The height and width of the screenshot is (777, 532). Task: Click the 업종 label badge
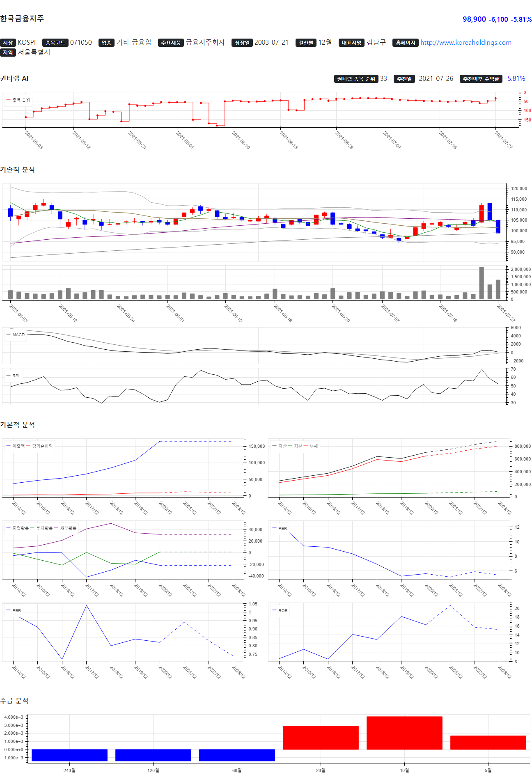[106, 43]
